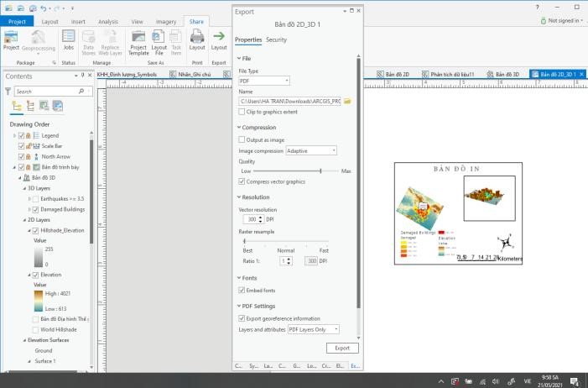Click the lock icon beside Legend

pyautogui.click(x=29, y=135)
